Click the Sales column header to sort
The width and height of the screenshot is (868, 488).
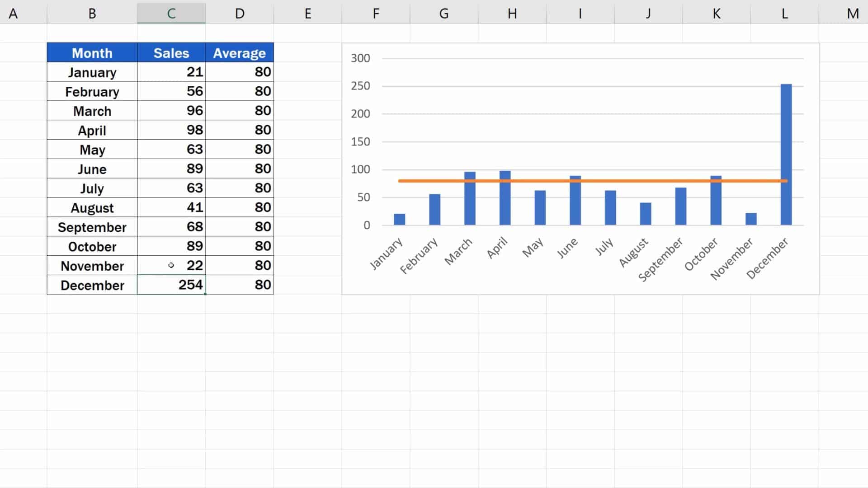171,53
